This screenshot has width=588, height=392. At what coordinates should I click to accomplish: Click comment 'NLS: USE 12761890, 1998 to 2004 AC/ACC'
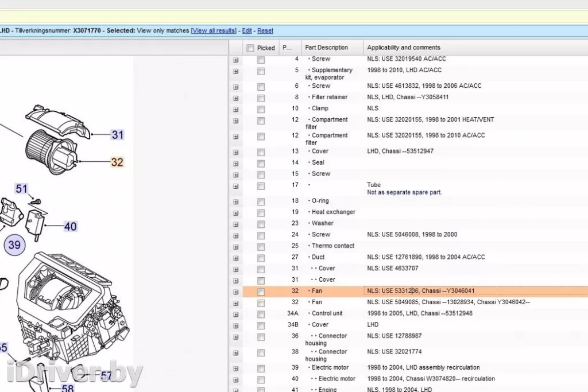[426, 257]
